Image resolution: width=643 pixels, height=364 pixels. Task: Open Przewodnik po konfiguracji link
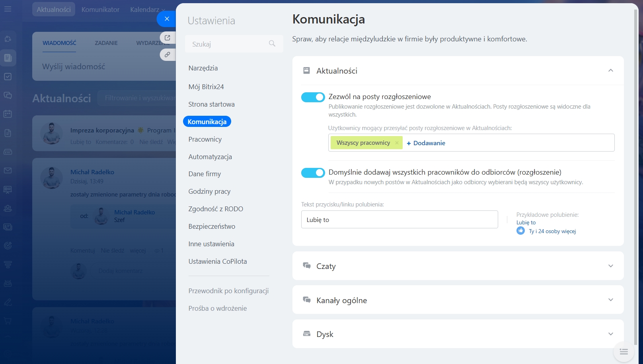click(x=228, y=291)
